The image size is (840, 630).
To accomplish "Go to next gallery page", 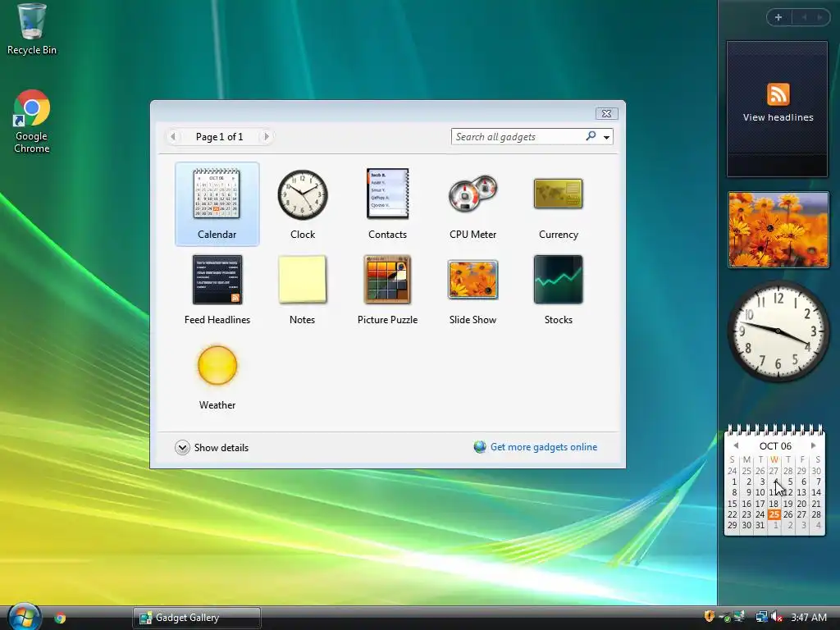I will click(x=267, y=137).
